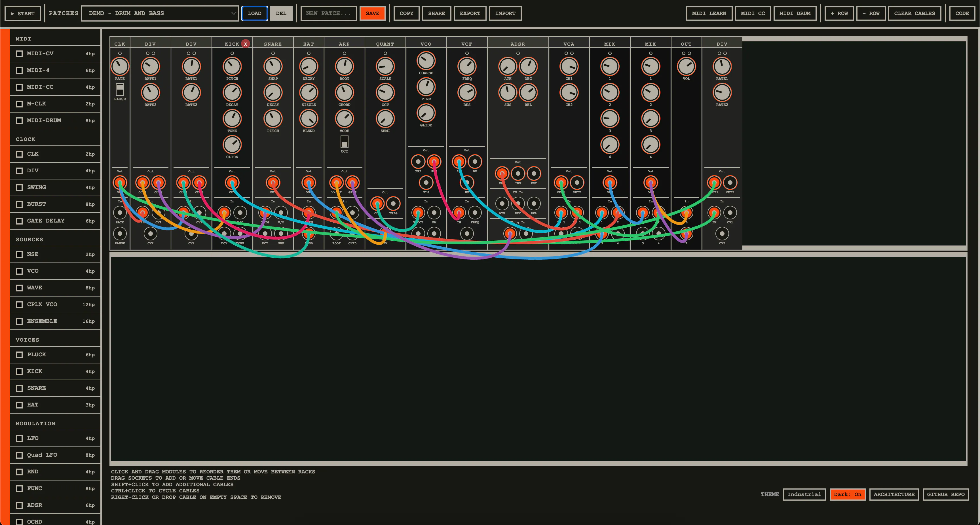Open MIDI LEARN mode
Viewport: 980px width, 525px height.
709,13
